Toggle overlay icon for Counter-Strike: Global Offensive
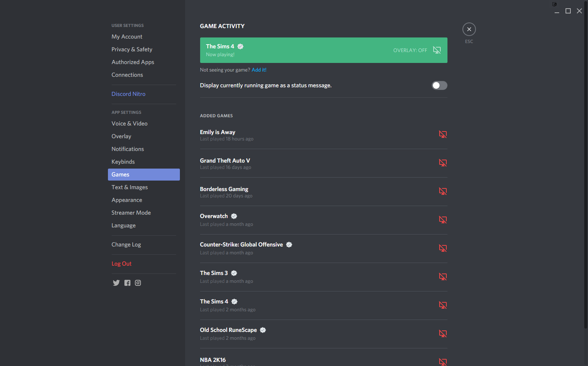 click(x=443, y=248)
